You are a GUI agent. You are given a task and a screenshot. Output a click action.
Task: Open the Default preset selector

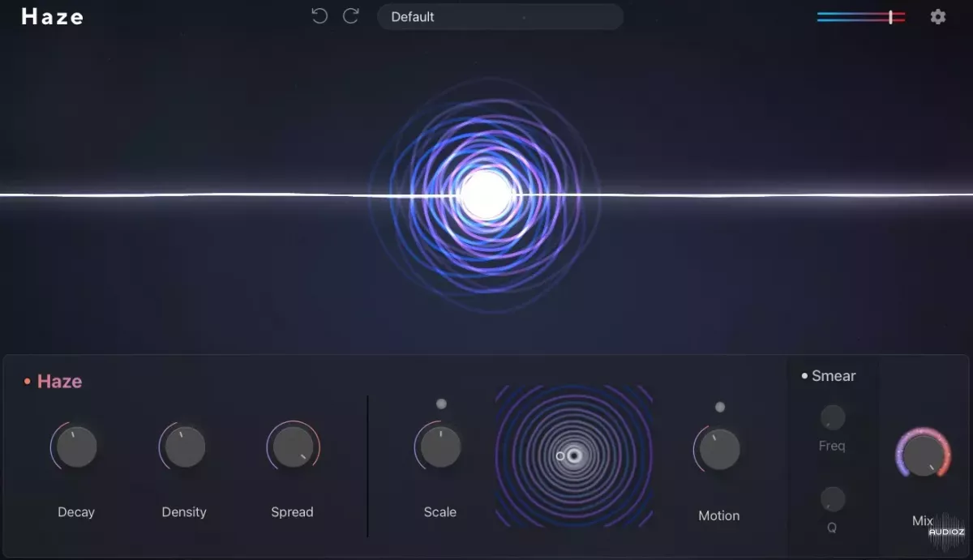(499, 16)
